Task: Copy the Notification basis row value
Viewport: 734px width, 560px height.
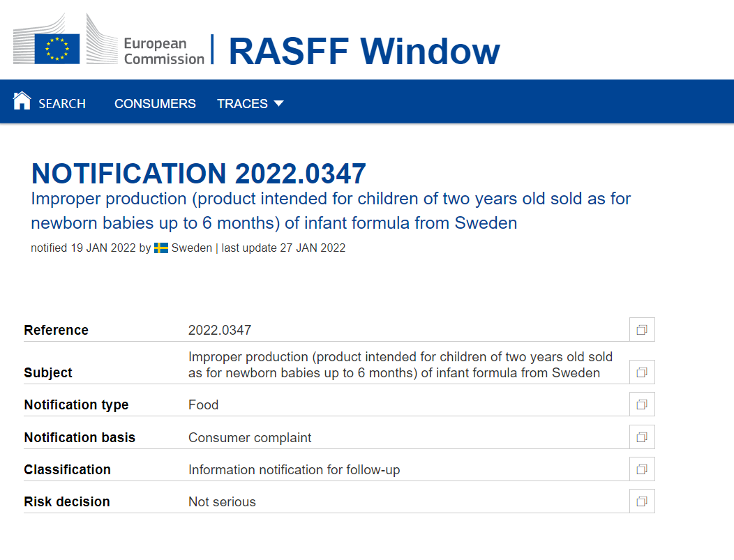Action: pos(642,437)
